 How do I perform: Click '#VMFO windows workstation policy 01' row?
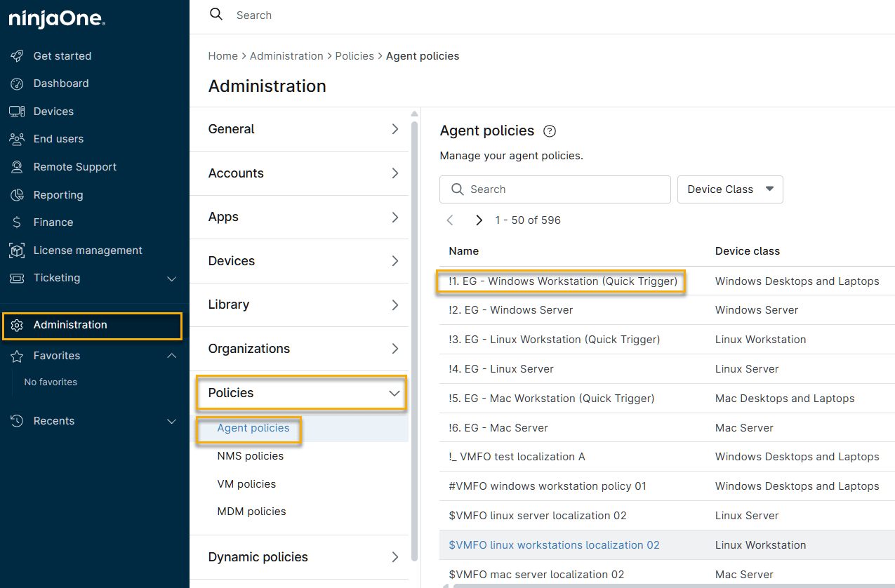548,486
